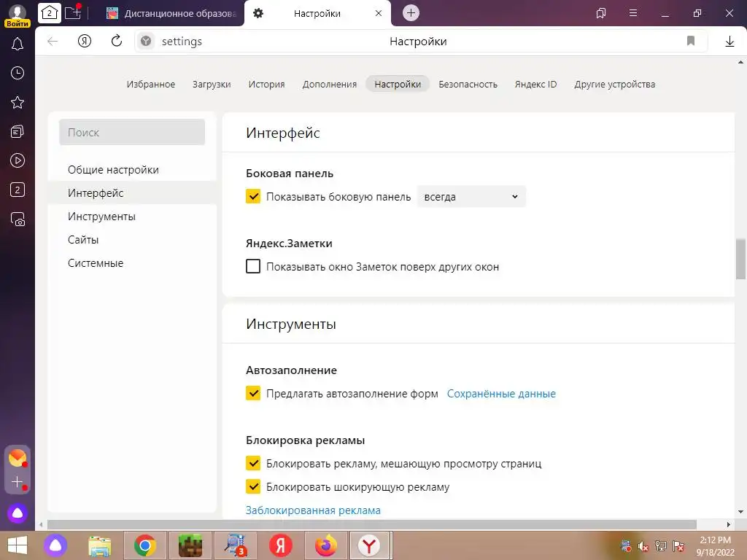Open collections icon in sidebar
Viewport: 747px width, 560px height.
point(18,131)
